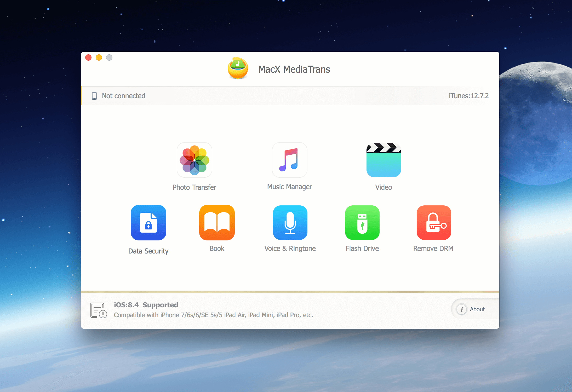Click the iOS:8.4 Supported text
The width and height of the screenshot is (572, 392).
tap(146, 305)
